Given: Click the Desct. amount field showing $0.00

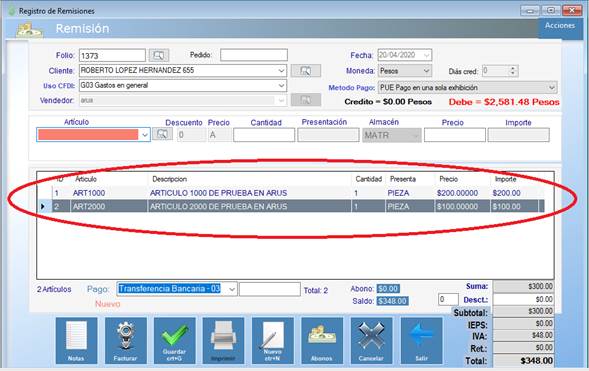Looking at the screenshot, I should (523, 299).
